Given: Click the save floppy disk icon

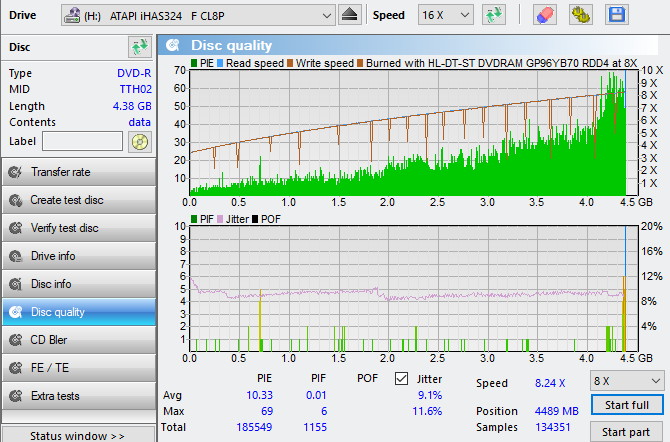Looking at the screenshot, I should [x=617, y=15].
